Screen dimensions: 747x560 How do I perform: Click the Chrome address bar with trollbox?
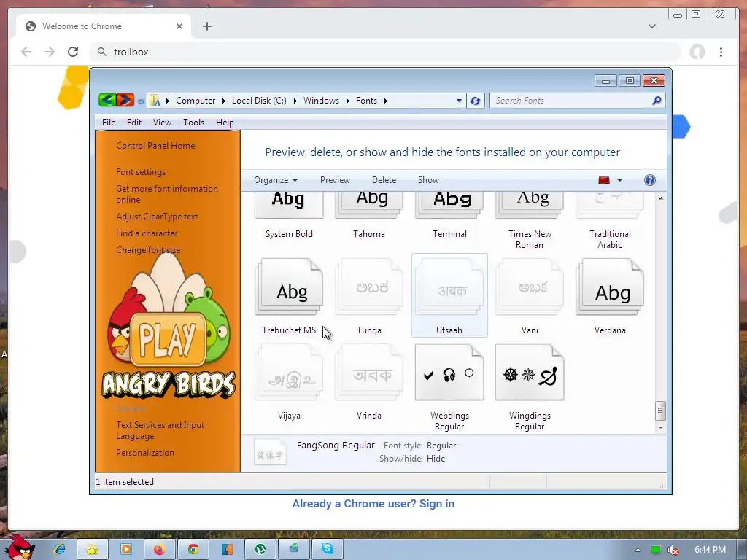tap(385, 52)
